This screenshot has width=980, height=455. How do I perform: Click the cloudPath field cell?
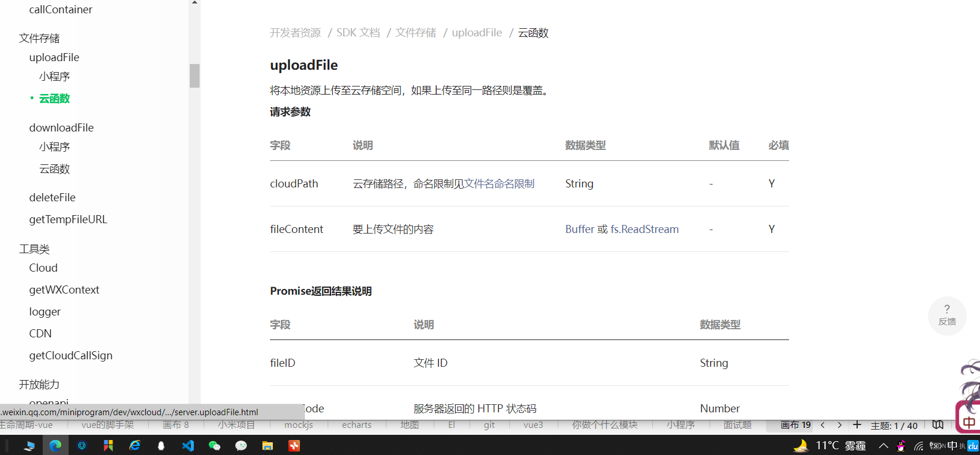click(294, 183)
